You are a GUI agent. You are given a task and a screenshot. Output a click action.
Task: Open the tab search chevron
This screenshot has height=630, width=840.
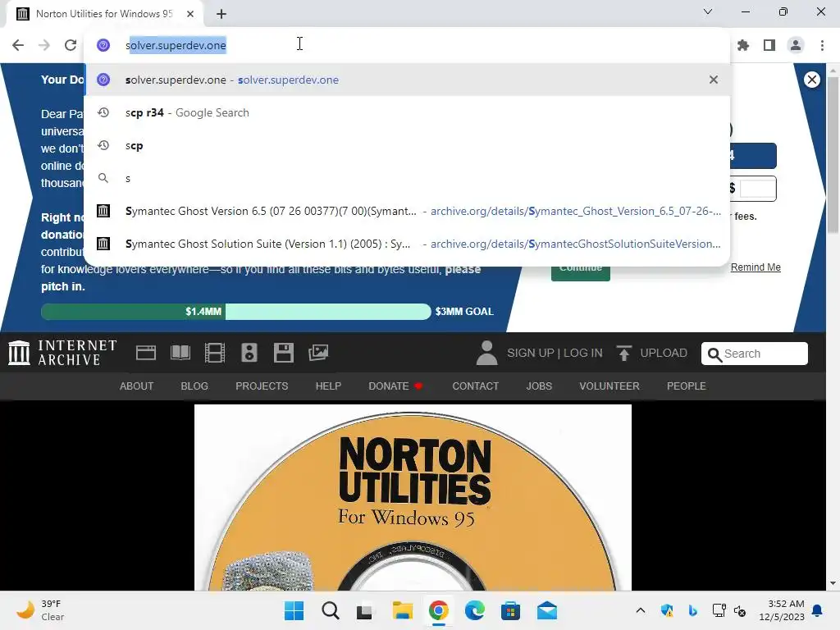[708, 11]
